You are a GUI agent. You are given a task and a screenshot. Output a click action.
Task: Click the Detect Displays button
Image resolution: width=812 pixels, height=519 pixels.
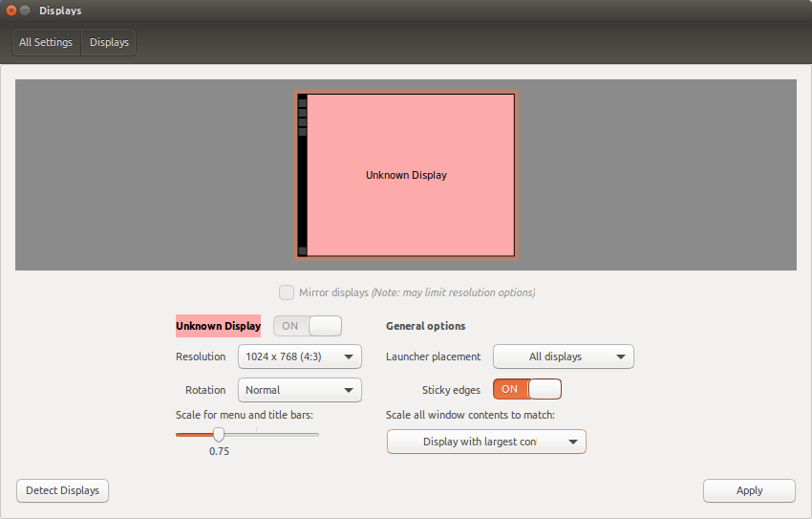[x=63, y=490]
